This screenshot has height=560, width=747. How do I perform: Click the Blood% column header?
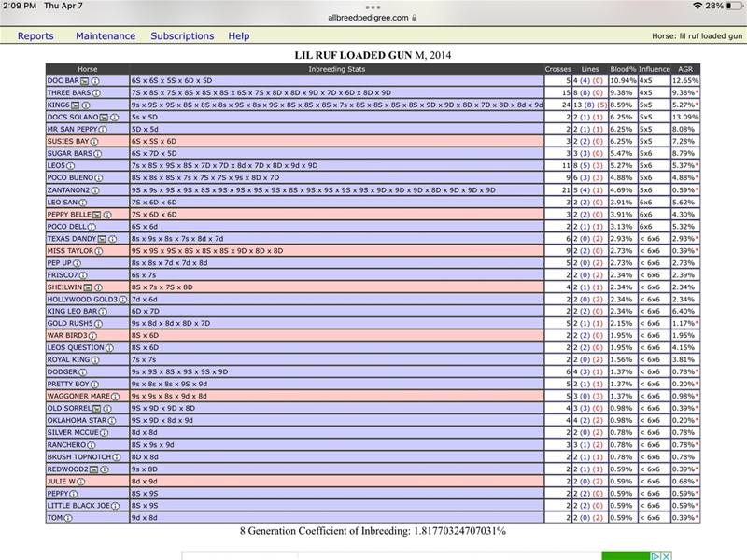(x=623, y=69)
